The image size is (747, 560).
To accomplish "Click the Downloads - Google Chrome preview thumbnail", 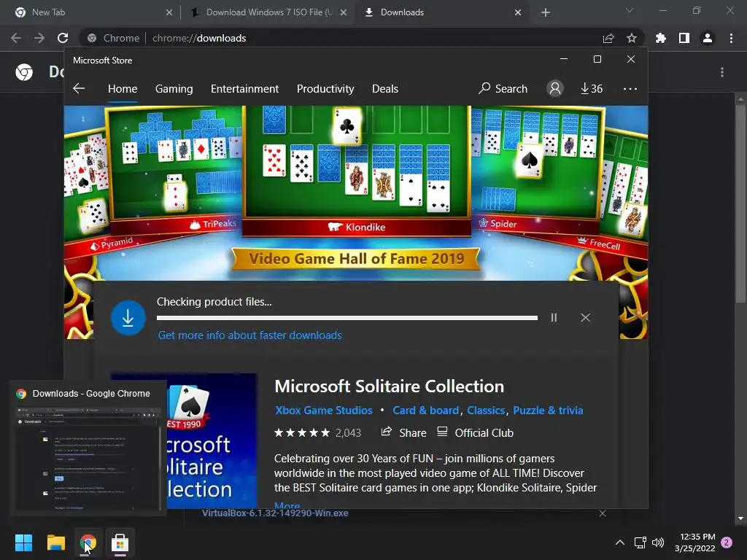I will [x=88, y=458].
